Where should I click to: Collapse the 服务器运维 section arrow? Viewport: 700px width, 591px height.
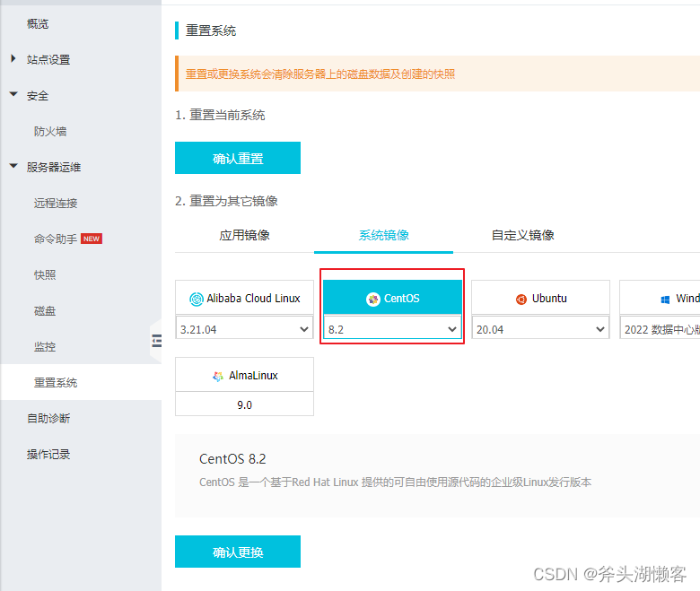pos(13,166)
